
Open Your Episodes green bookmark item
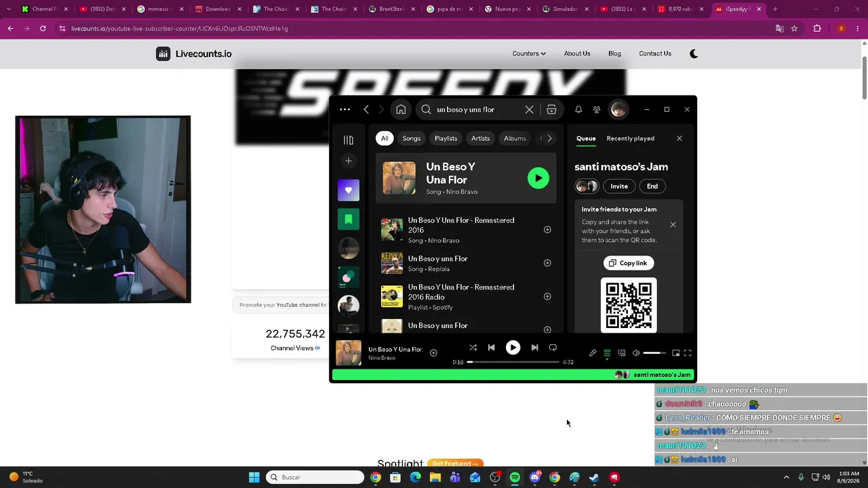(349, 219)
